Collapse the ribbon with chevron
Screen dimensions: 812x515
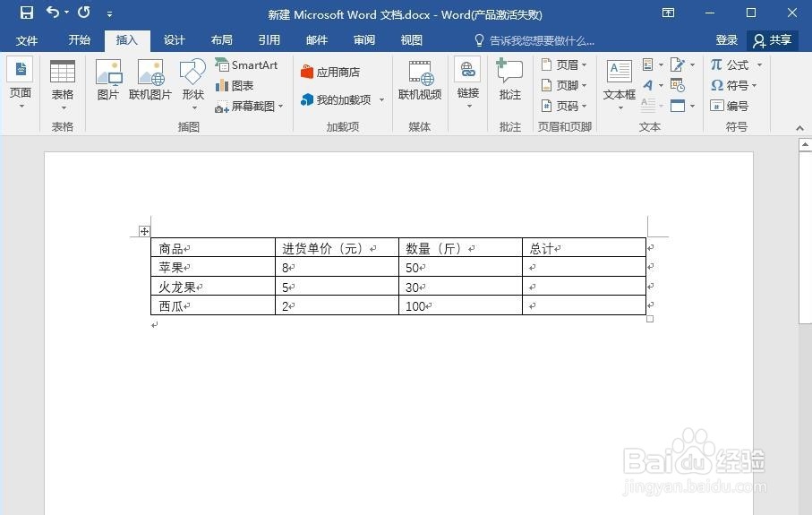799,127
